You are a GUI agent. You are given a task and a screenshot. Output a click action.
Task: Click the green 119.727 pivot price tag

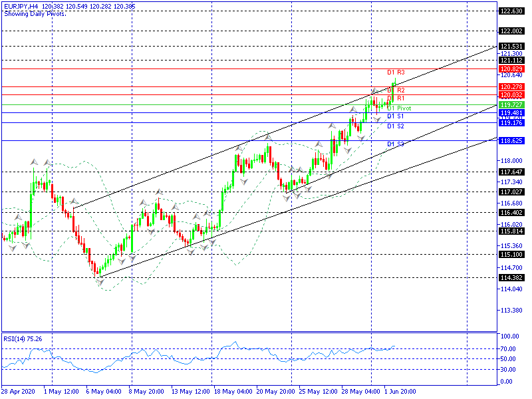tap(511, 105)
